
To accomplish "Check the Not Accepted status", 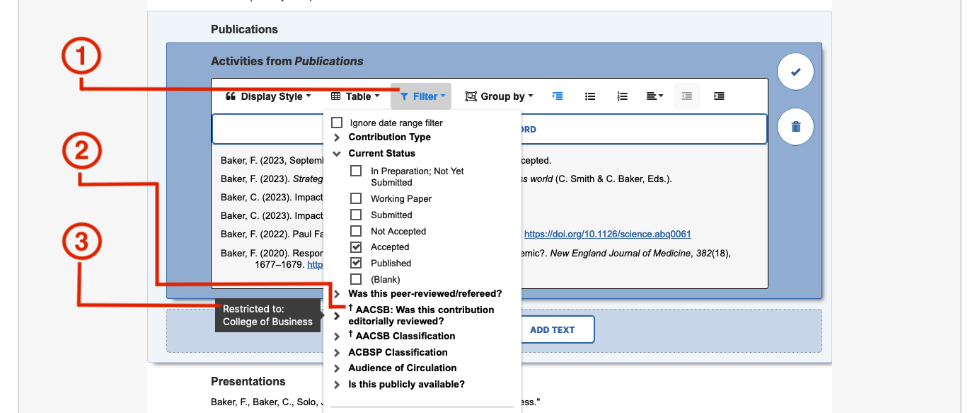I will tap(357, 231).
